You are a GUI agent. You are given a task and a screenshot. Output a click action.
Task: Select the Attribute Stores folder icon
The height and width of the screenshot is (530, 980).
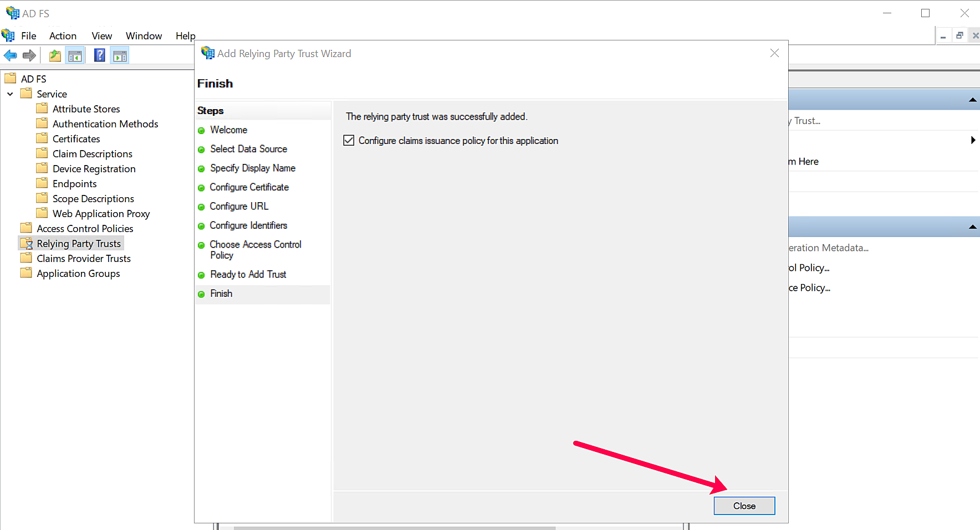pos(42,108)
